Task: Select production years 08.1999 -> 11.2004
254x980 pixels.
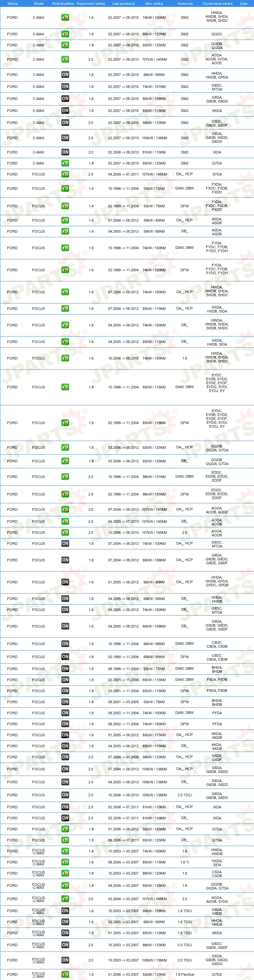Action: 123,669
